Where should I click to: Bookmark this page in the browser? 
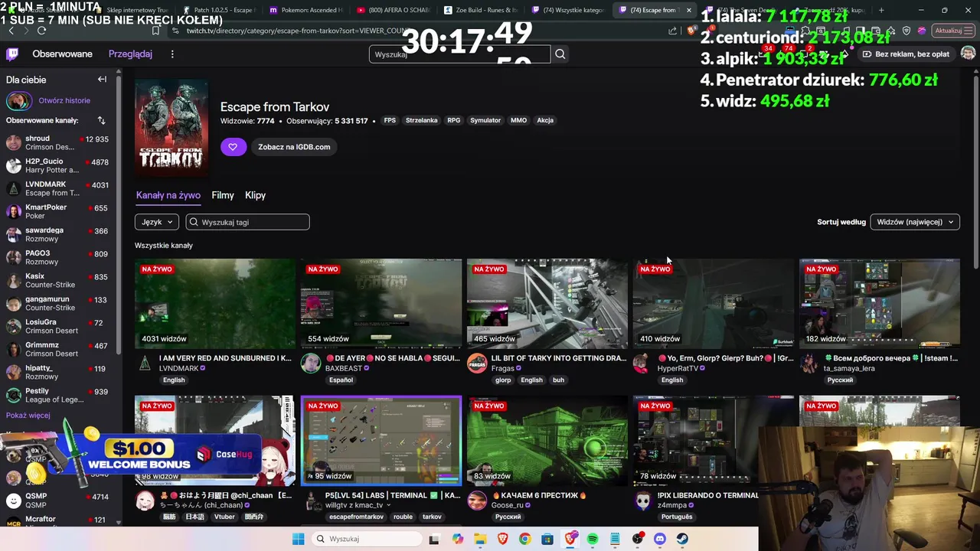tap(155, 31)
